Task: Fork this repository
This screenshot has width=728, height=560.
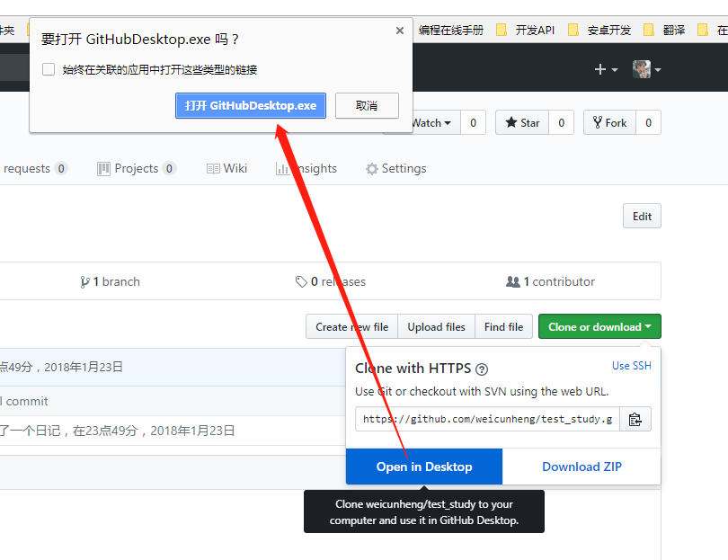Action: pyautogui.click(x=609, y=123)
